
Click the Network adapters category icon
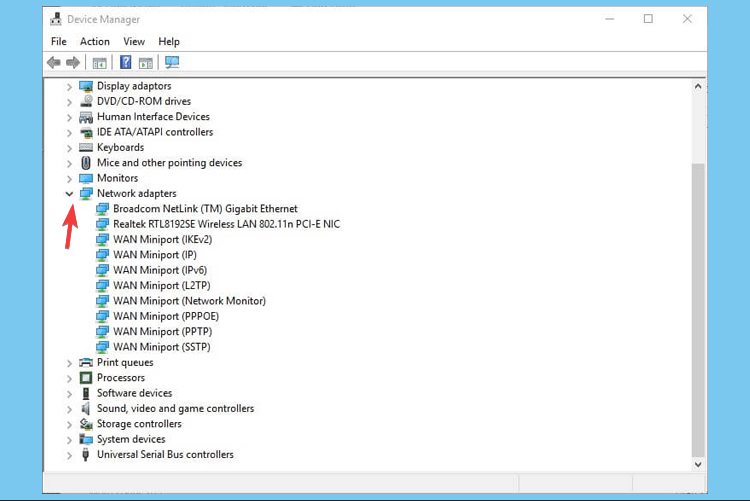(86, 194)
